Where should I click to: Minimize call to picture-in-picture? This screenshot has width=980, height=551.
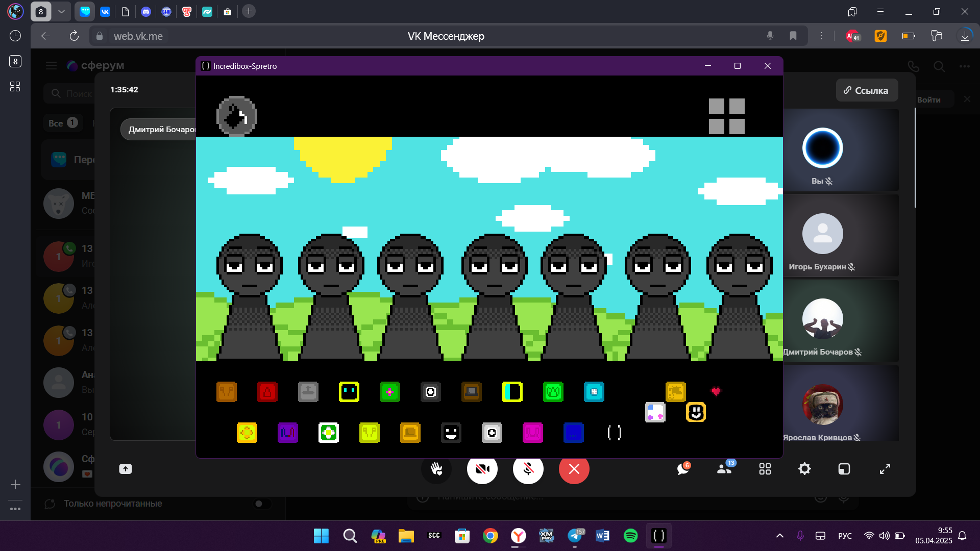click(x=844, y=469)
